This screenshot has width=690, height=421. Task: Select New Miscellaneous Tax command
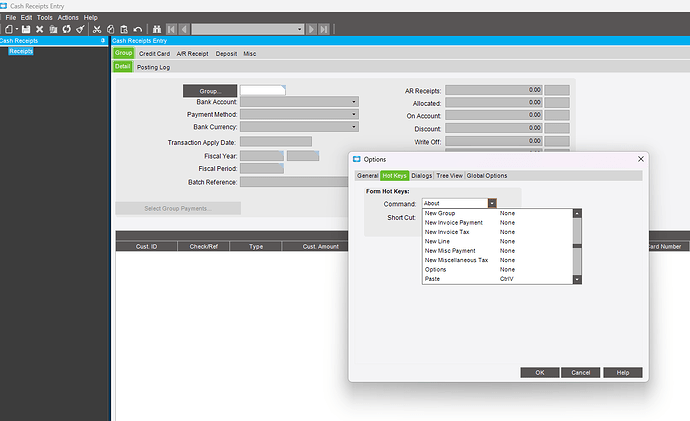pyautogui.click(x=497, y=260)
